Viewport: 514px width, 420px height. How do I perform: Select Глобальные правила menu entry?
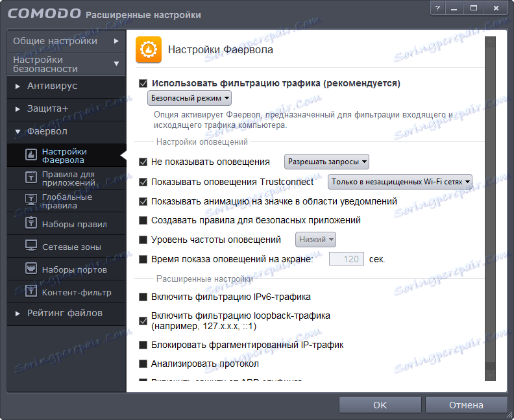point(66,201)
